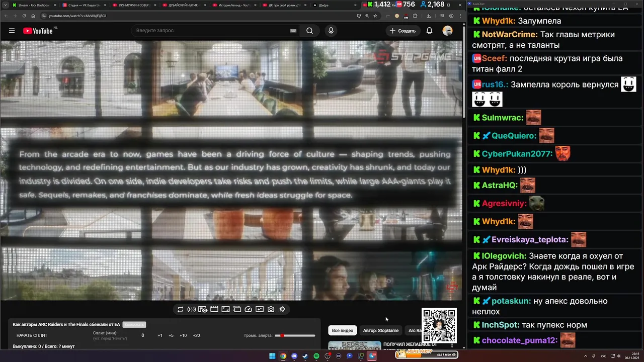The height and width of the screenshot is (362, 644).
Task: Open the on-screen keyboard in search box
Action: [293, 31]
